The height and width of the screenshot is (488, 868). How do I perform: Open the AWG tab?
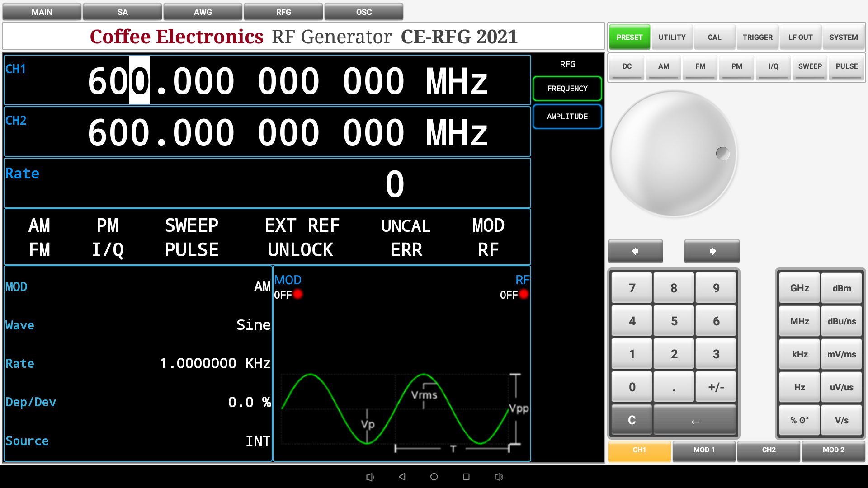tap(203, 12)
